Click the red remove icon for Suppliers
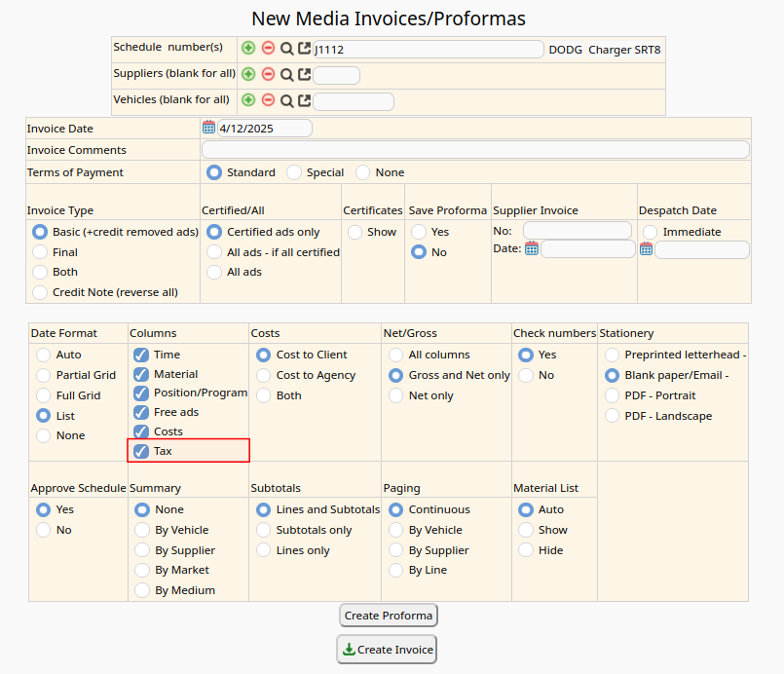Image resolution: width=784 pixels, height=674 pixels. tap(268, 74)
